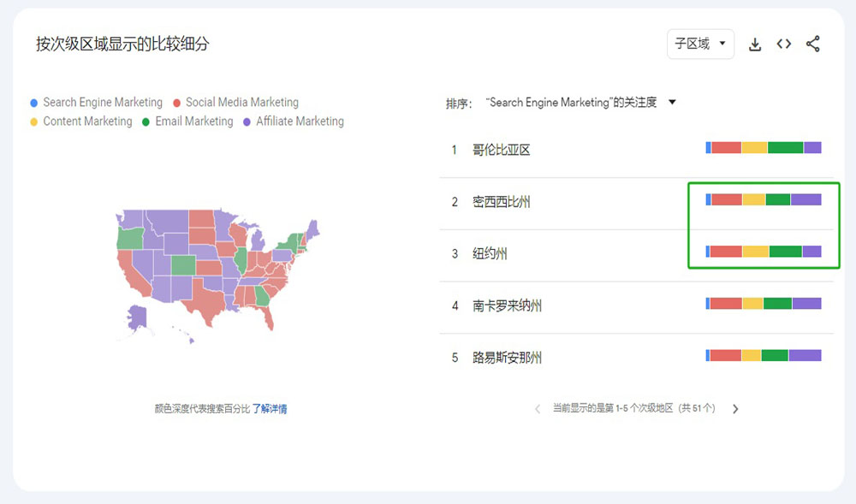This screenshot has width=856, height=504.
Task: Click the stacked bar for 哥伦比亚区
Action: 764,148
